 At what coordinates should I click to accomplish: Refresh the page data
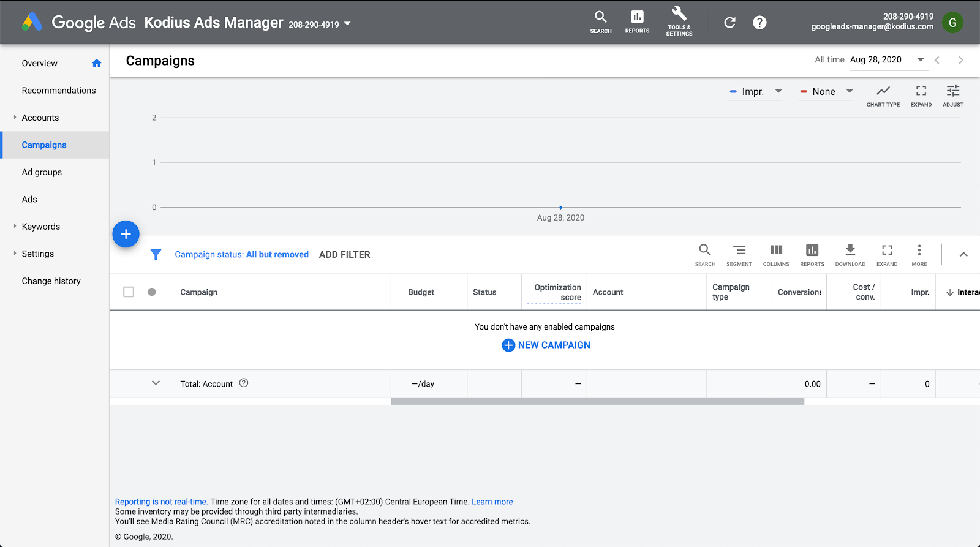point(729,23)
